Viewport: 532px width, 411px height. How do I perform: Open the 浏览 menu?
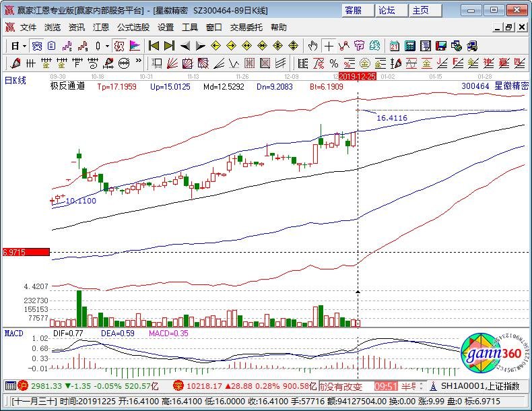tap(53, 28)
